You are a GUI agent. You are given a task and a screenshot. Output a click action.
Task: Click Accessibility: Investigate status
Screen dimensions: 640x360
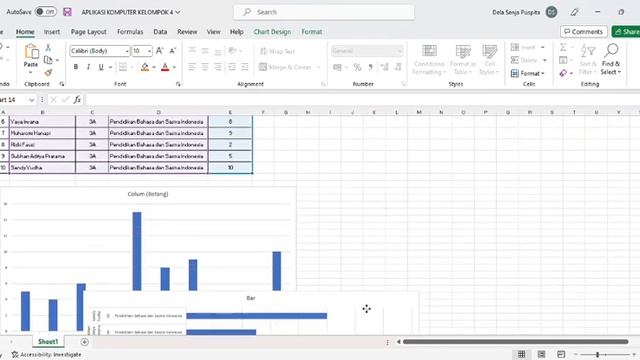(x=46, y=355)
